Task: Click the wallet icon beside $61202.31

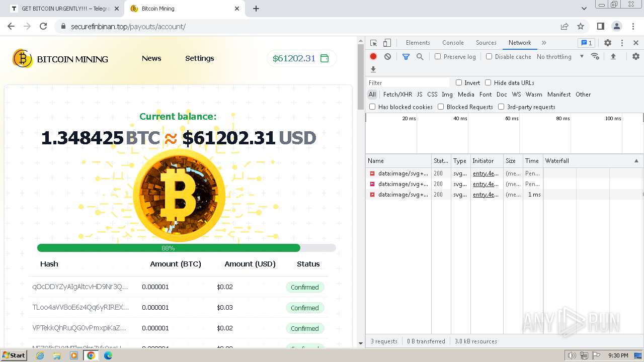Action: (325, 58)
